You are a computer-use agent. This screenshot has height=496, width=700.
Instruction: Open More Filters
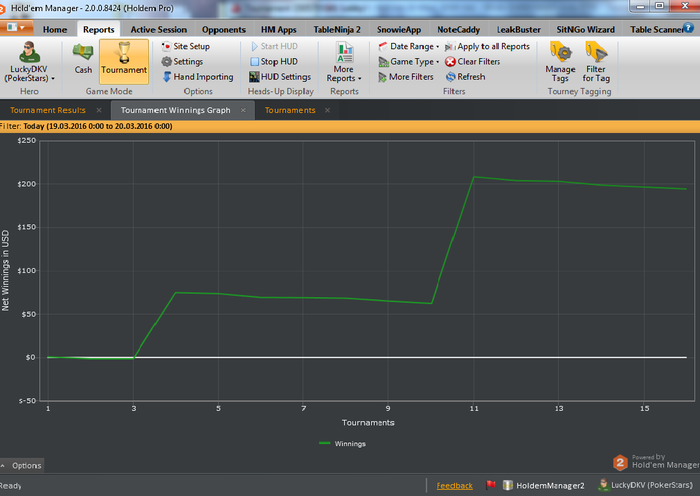tap(406, 77)
